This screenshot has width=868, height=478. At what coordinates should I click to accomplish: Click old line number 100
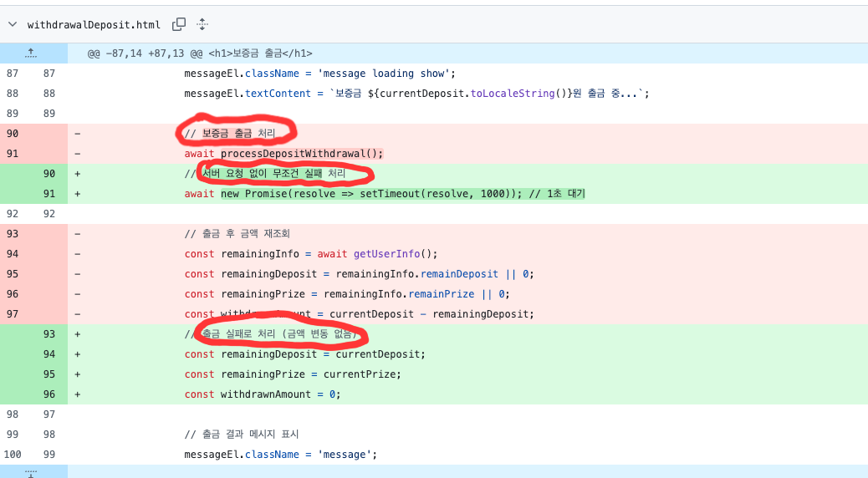pyautogui.click(x=13, y=455)
